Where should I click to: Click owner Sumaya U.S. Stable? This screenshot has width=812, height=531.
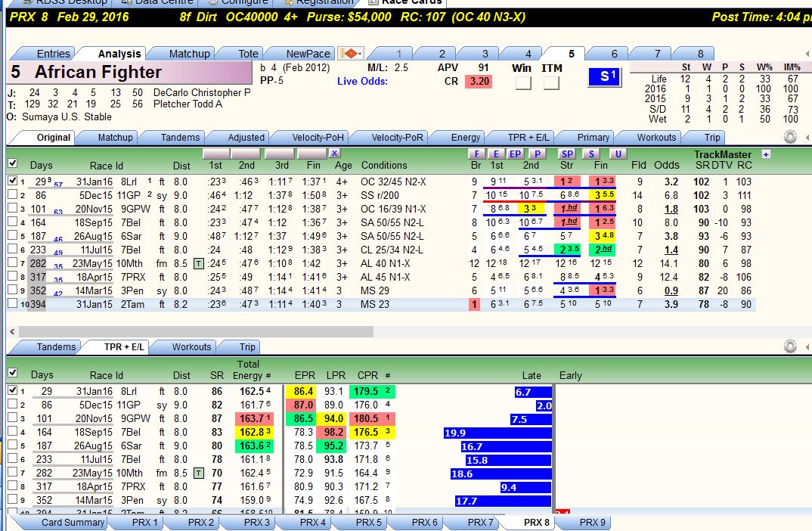[x=67, y=116]
